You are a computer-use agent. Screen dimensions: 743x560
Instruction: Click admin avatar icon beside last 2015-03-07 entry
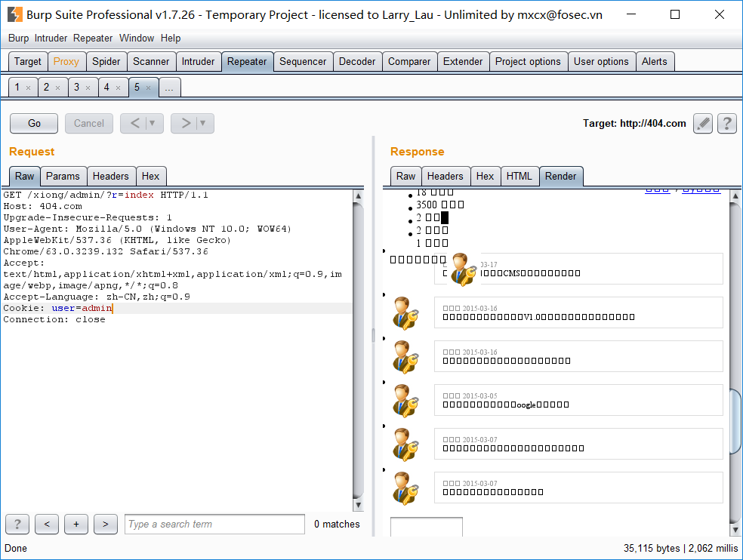click(x=405, y=488)
